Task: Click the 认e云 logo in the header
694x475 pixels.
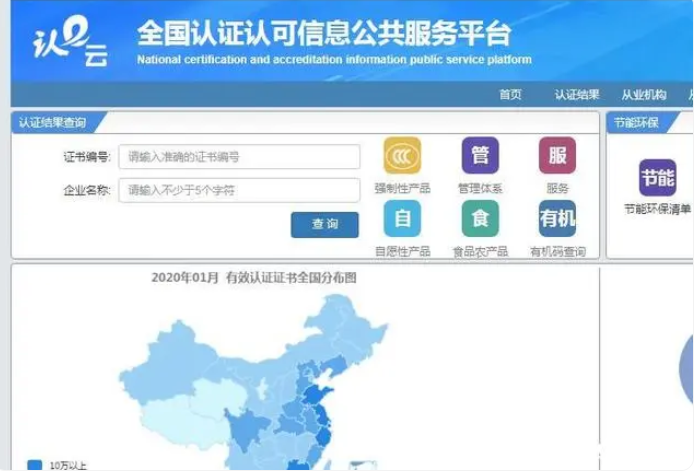Action: click(71, 41)
